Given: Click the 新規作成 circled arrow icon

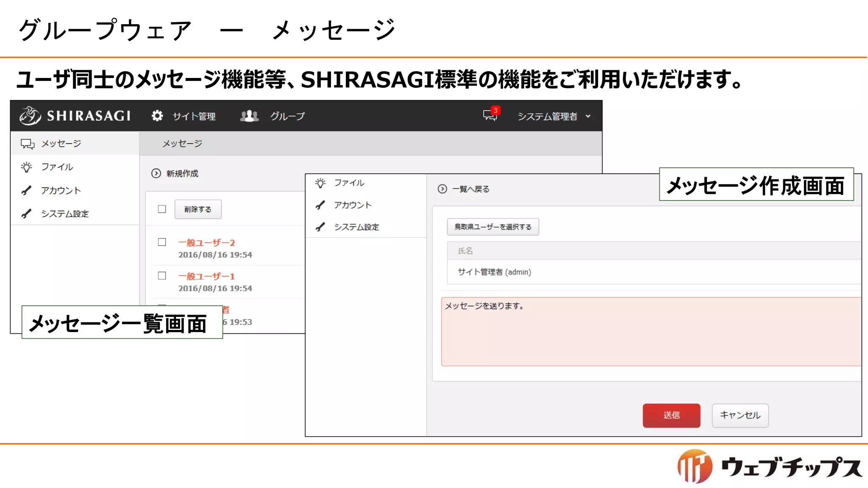Looking at the screenshot, I should pos(156,173).
